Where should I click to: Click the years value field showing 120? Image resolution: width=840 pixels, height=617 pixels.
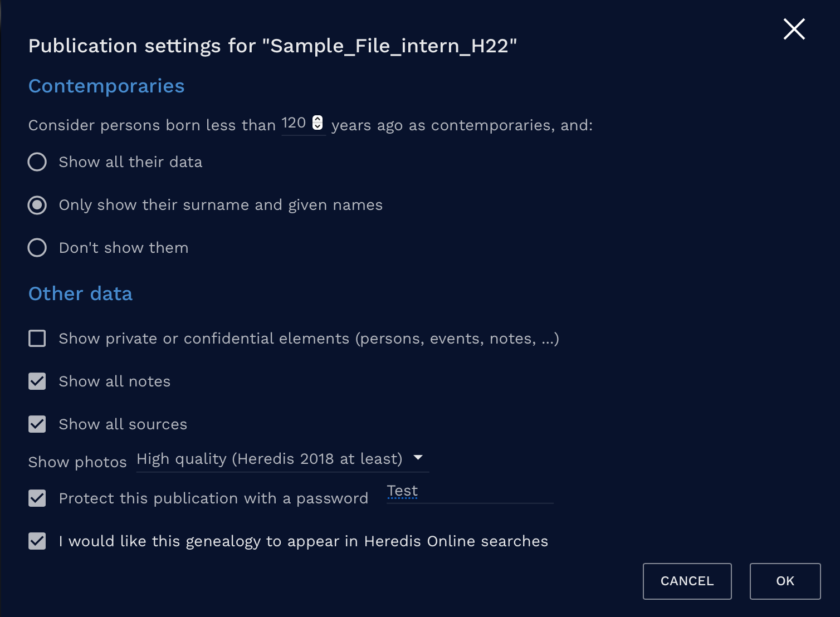[x=295, y=123]
